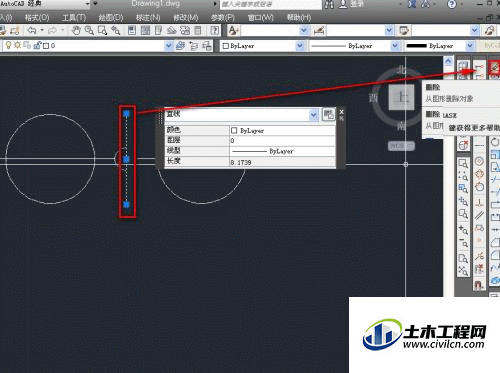Image resolution: width=500 pixels, height=373 pixels.
Task: Open the 标注(N) menu
Action: tap(148, 17)
